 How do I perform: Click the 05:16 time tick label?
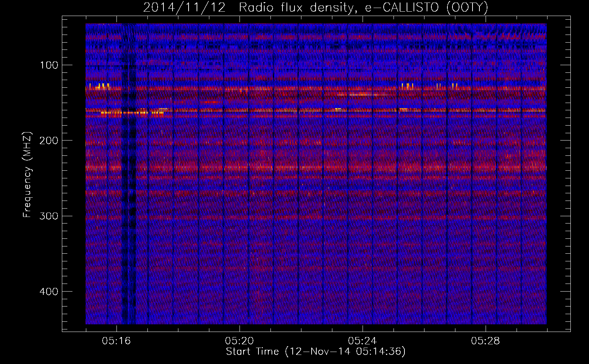116,341
